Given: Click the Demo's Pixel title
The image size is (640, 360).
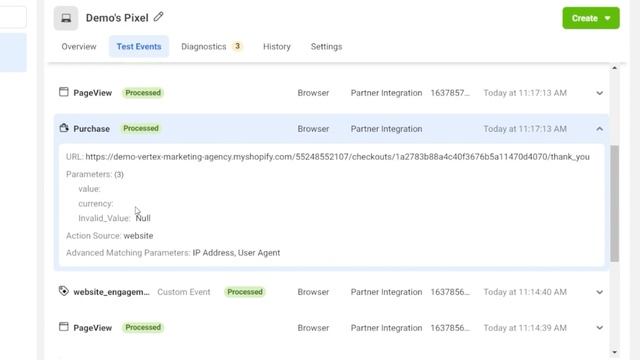Looking at the screenshot, I should (x=117, y=18).
